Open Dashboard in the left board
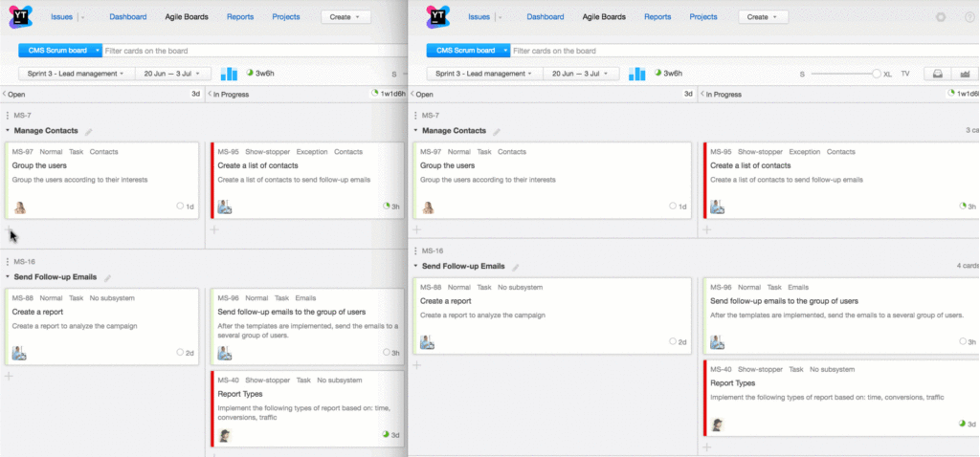980x457 pixels. pos(128,17)
